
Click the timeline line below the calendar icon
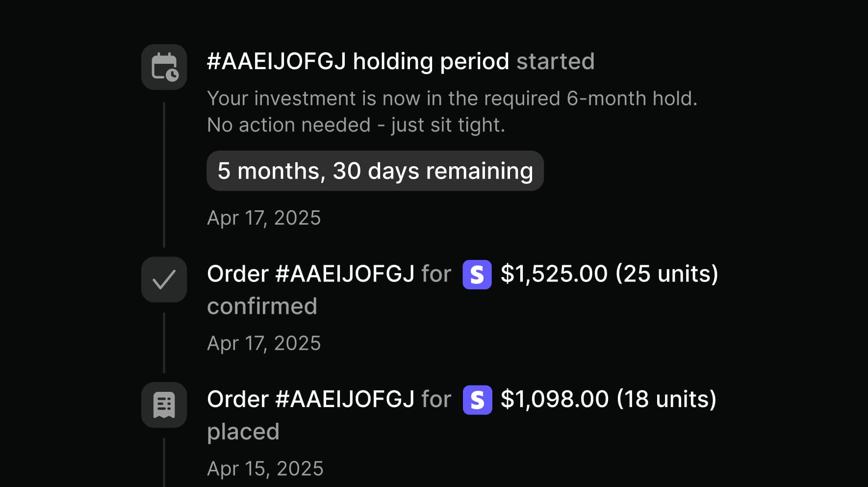click(x=164, y=174)
